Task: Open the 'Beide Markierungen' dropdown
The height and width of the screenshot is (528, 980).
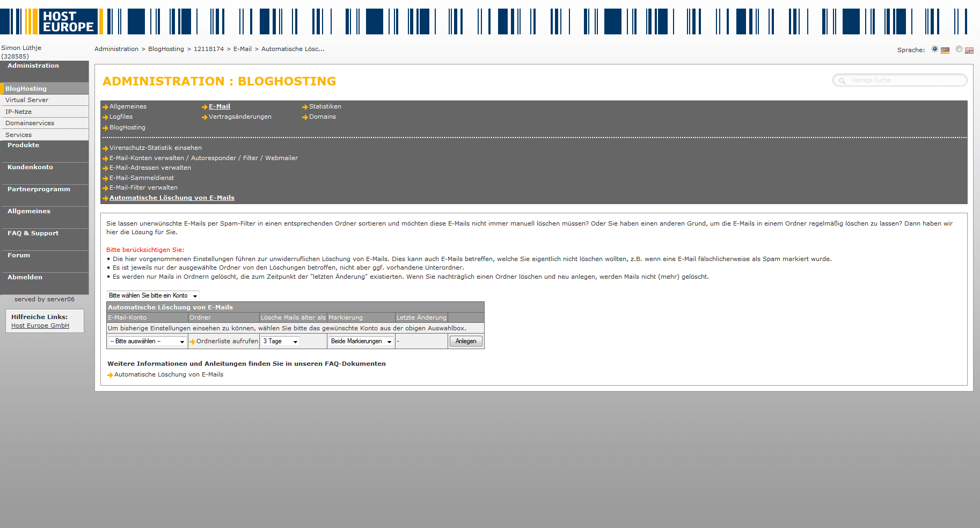Action: (361, 341)
